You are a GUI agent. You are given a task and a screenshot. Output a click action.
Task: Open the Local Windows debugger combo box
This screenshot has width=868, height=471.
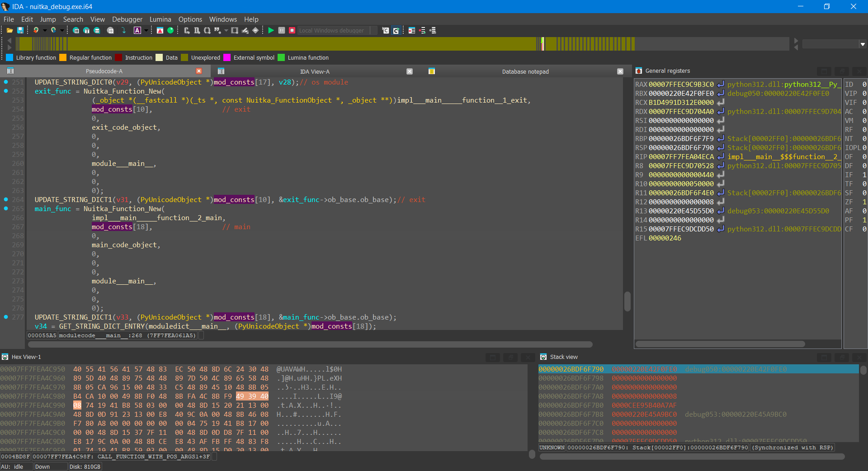pyautogui.click(x=337, y=30)
